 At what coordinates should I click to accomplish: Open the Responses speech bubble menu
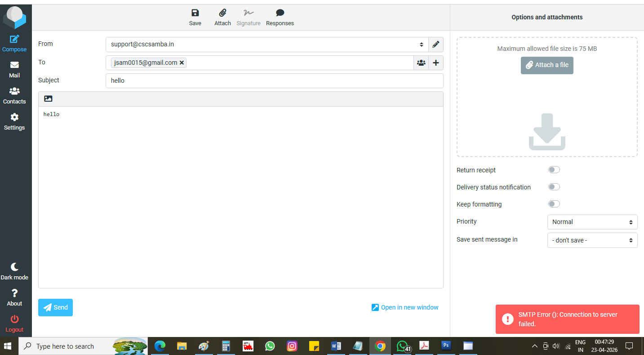click(280, 13)
